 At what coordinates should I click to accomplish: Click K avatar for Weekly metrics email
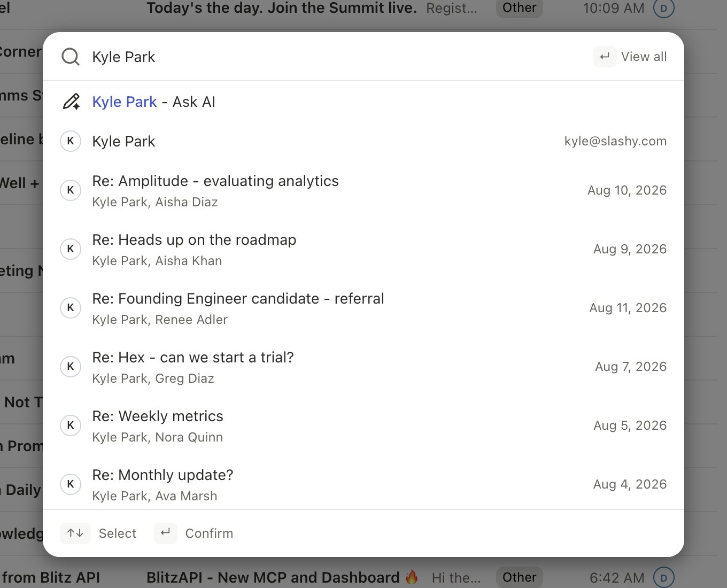pyautogui.click(x=71, y=425)
